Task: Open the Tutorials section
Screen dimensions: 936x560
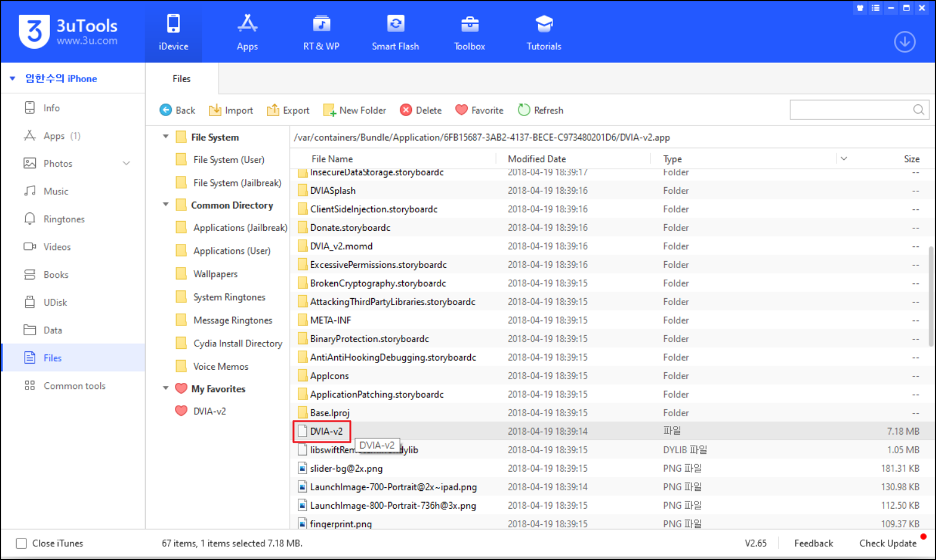Action: pyautogui.click(x=544, y=32)
